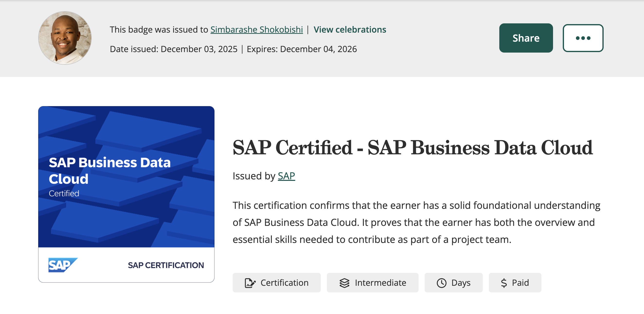Open Simbarashe Shokobishi's profile link
This screenshot has width=644, height=314.
257,29
